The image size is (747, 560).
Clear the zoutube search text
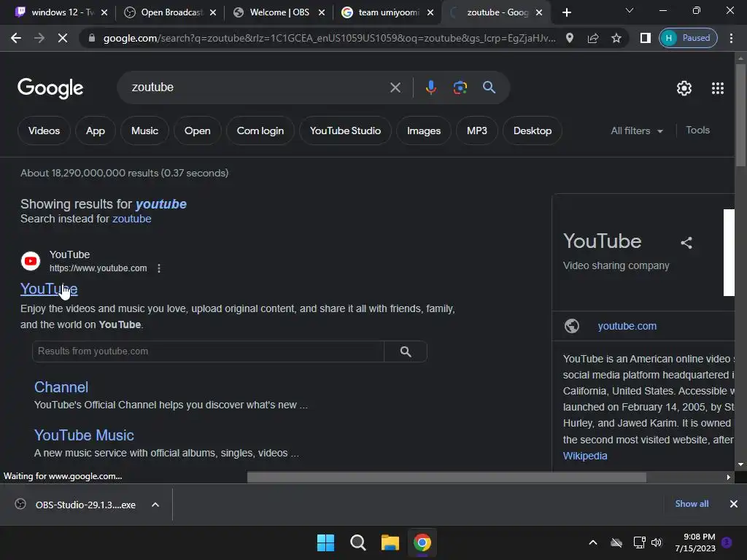click(395, 87)
